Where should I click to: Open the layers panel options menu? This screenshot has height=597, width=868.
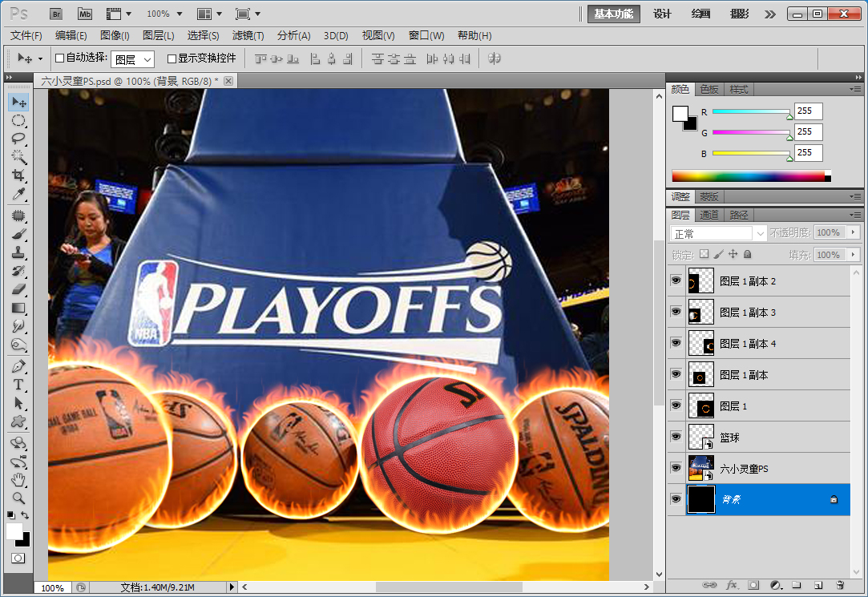coord(855,215)
